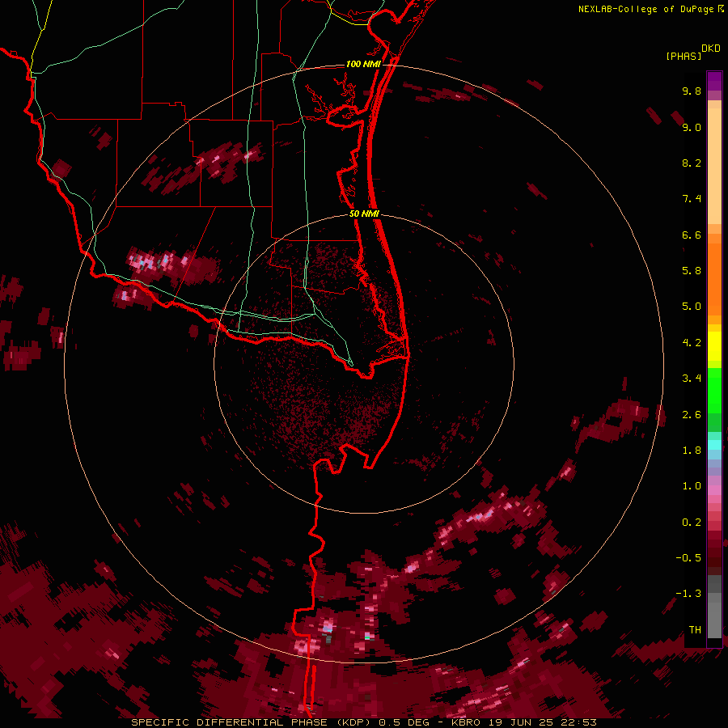The image size is (728, 728).
Task: Click the -0.5 scale value
Action: pos(688,558)
